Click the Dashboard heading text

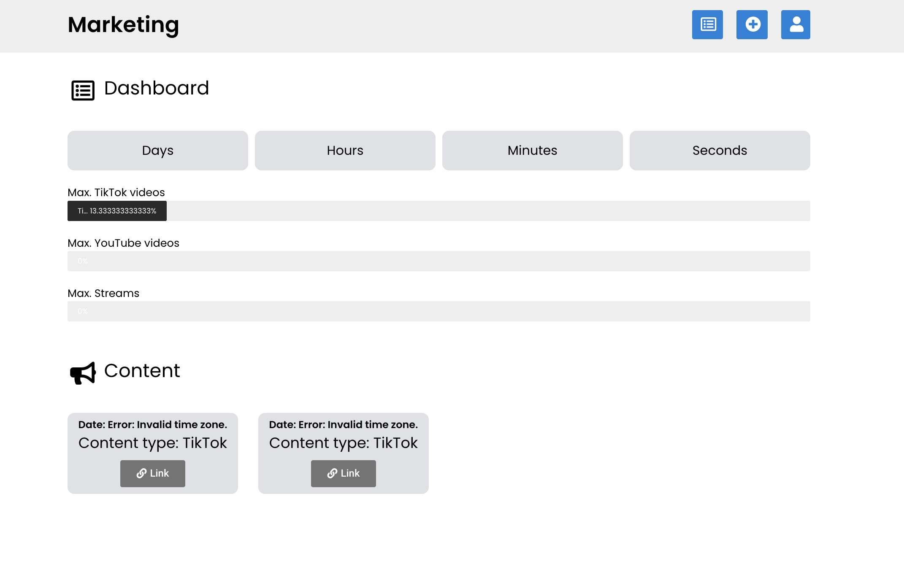pyautogui.click(x=157, y=88)
